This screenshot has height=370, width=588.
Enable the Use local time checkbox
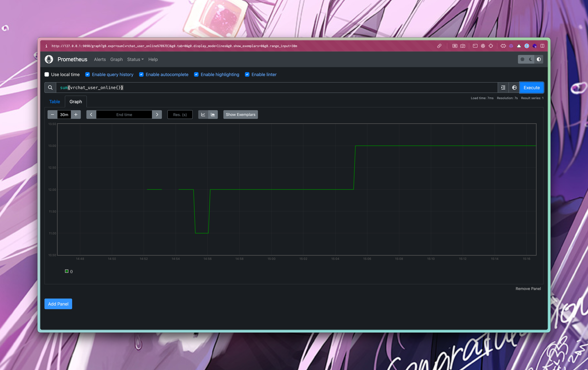tap(47, 75)
